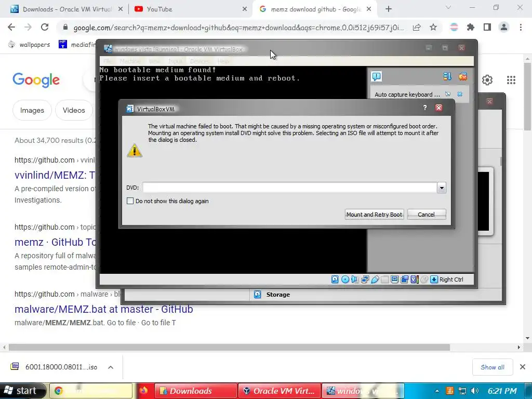Click the display monitor status icon
This screenshot has height=399, width=532.
point(395,279)
